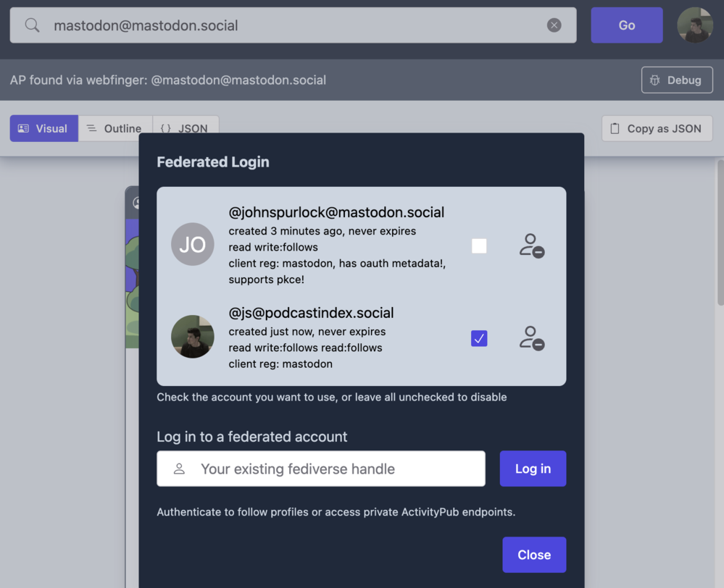Check the @johnspurlock@mastodon.social account checkbox
Screen dimensions: 724x588
[x=479, y=246]
